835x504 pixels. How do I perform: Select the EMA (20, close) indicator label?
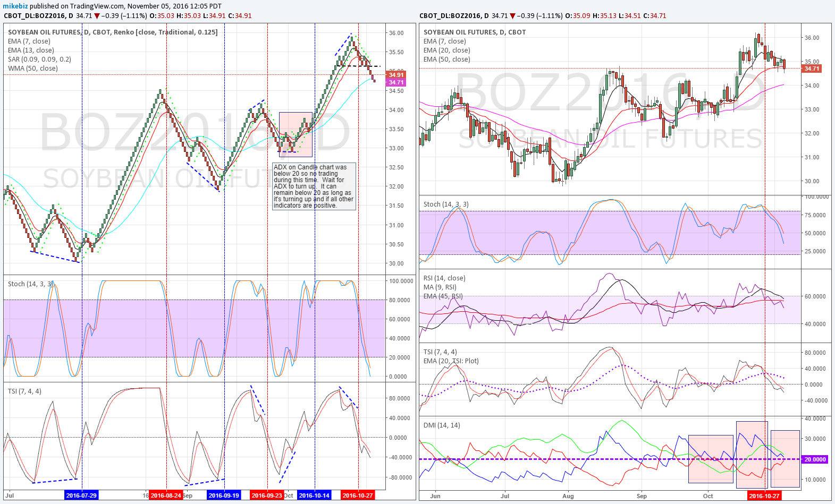[x=446, y=50]
